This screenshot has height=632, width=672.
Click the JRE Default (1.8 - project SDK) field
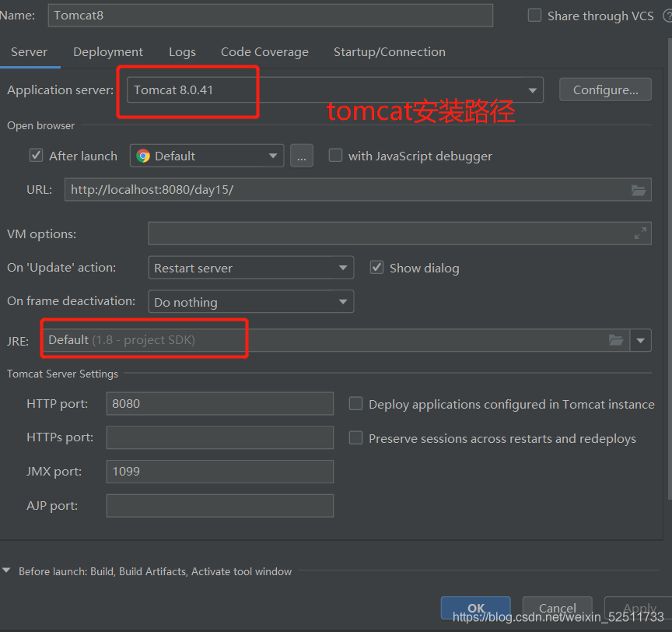[x=335, y=340]
